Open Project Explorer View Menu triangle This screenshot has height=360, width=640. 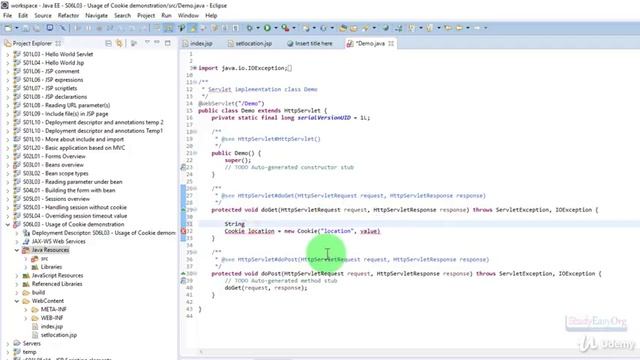(147, 42)
